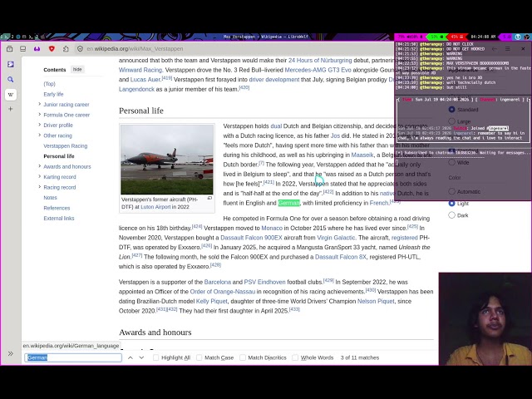
Task: Hide the Contents sidebar
Action: [x=77, y=69]
